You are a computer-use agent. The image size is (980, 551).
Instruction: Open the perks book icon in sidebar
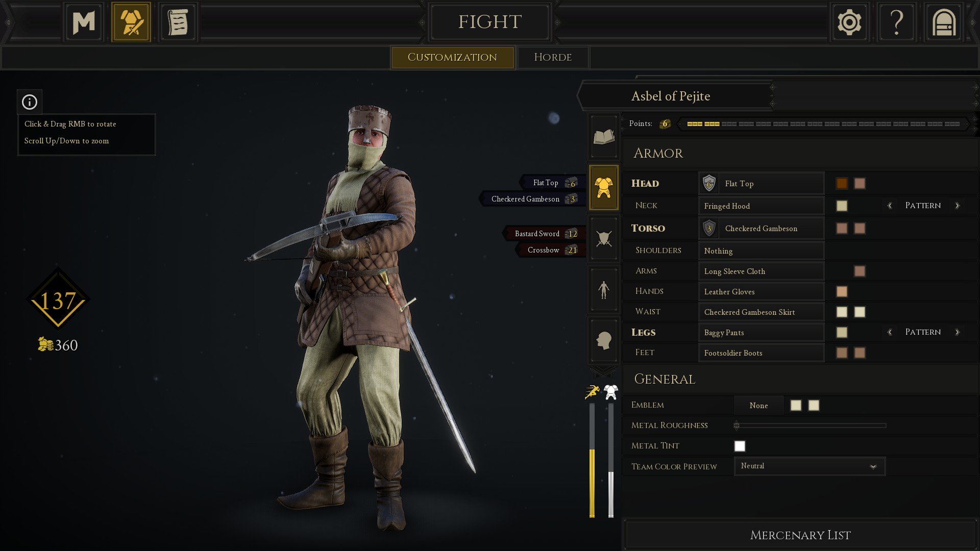[604, 137]
